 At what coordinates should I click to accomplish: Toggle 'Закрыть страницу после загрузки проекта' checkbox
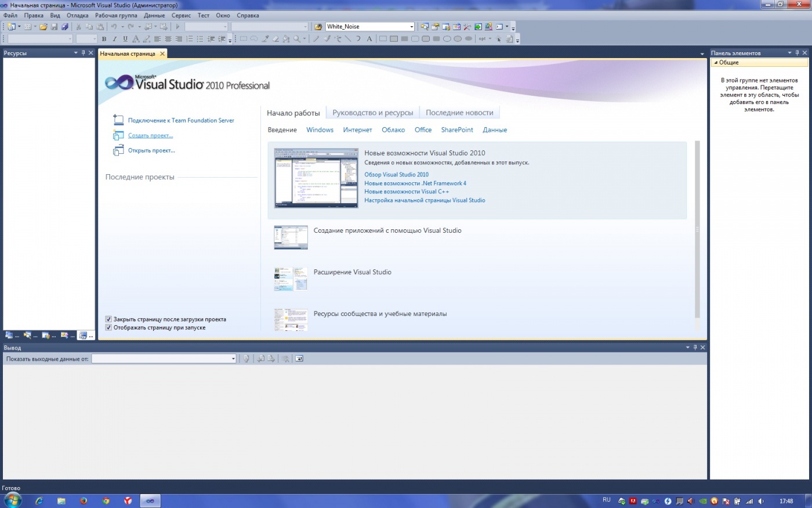(108, 319)
